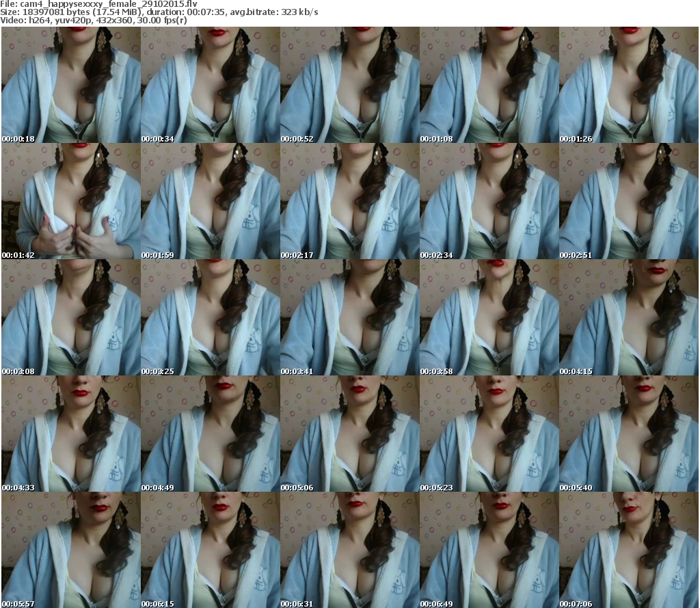View the frame marked 00:05:57
The height and width of the screenshot is (608, 700).
(x=71, y=550)
